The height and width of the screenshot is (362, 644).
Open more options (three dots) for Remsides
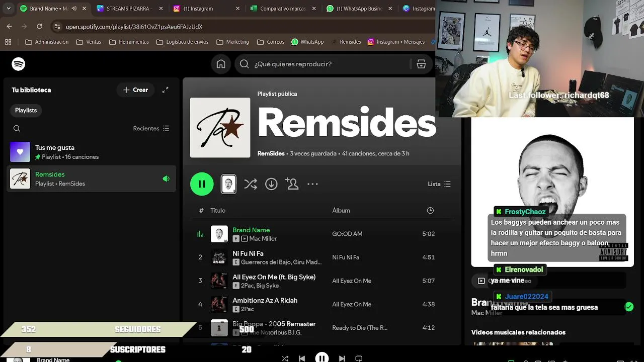[x=312, y=184]
